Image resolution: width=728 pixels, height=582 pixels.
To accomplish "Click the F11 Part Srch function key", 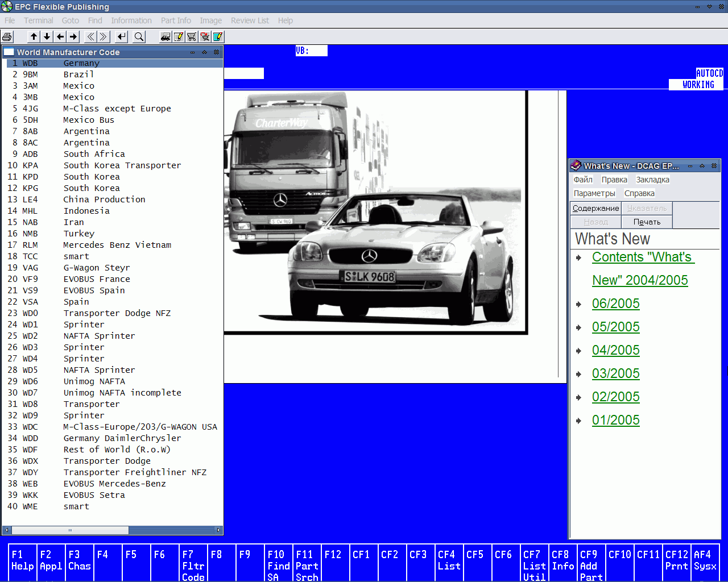I will [307, 563].
